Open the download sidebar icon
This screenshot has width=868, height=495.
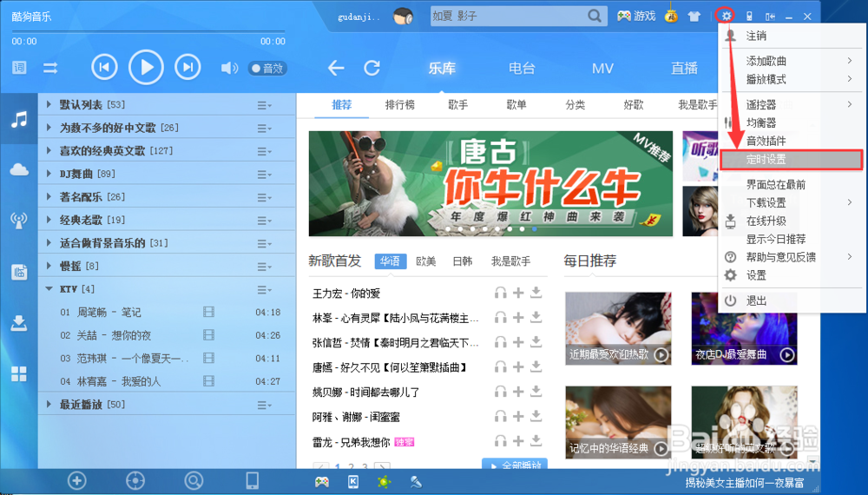[x=19, y=323]
